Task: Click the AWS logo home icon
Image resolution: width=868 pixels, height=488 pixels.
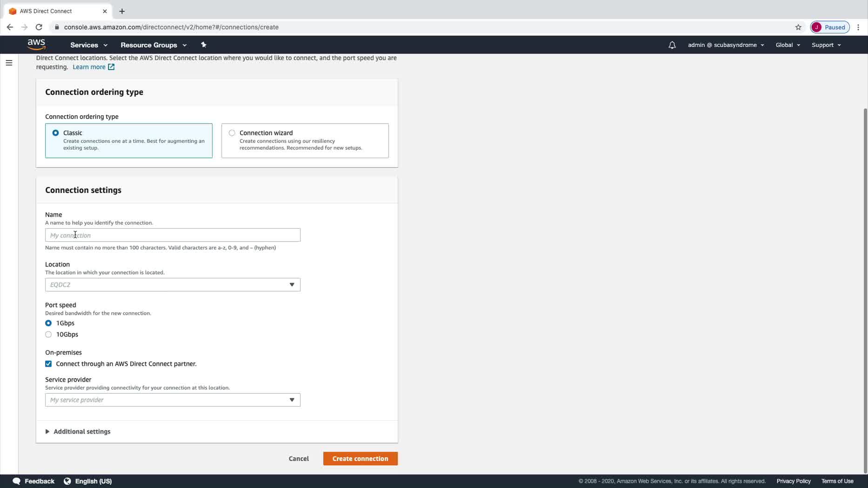Action: (36, 45)
